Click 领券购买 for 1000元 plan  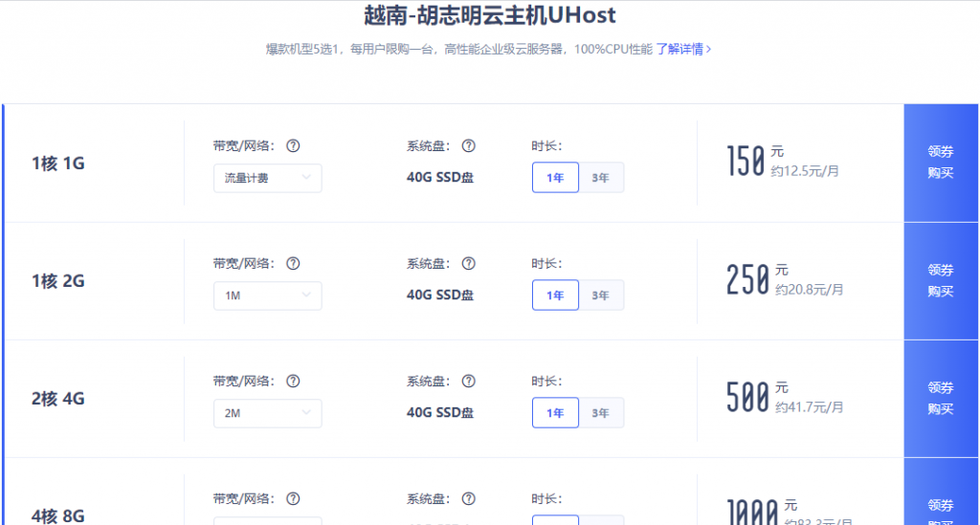[x=941, y=492]
